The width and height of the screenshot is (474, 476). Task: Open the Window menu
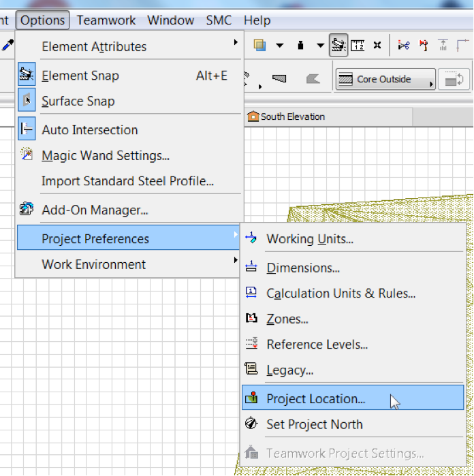coord(171,20)
